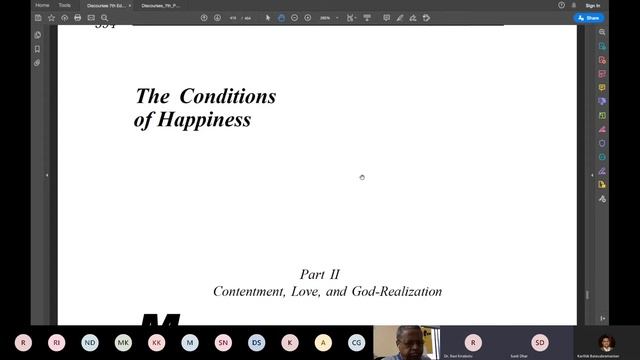Select participant avatar ND

pos(90,343)
